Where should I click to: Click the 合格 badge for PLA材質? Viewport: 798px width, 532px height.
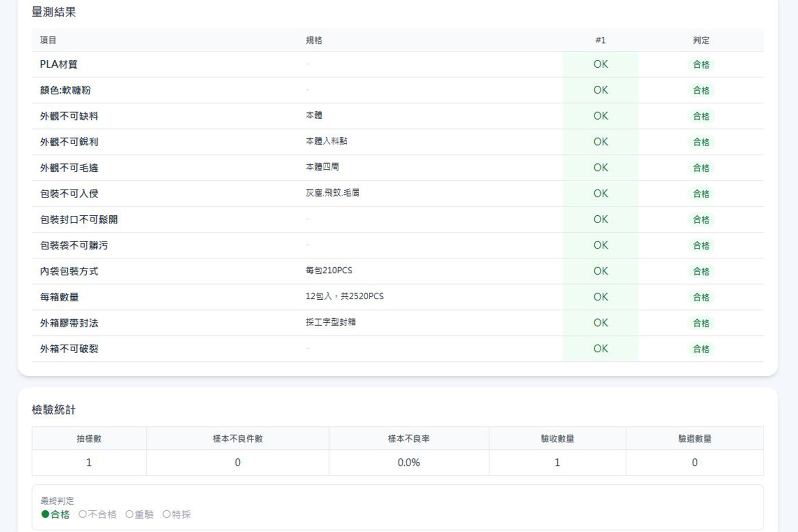(701, 64)
